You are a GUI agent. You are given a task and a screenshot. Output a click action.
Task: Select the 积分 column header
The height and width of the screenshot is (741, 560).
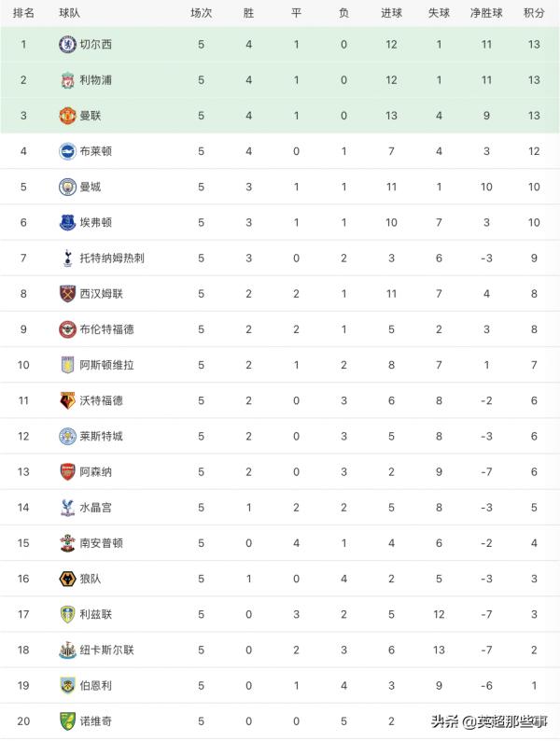(534, 13)
